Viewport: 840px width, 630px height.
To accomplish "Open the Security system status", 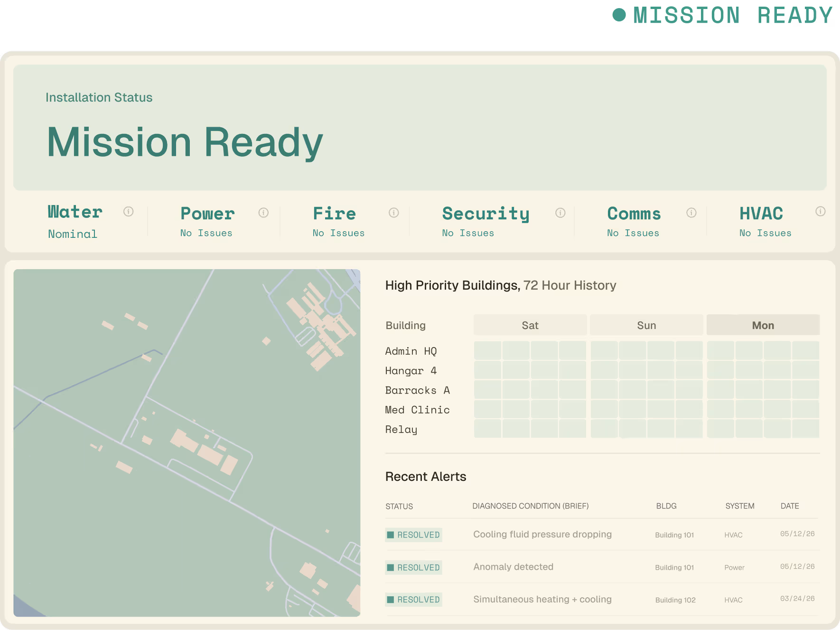I will click(x=485, y=221).
